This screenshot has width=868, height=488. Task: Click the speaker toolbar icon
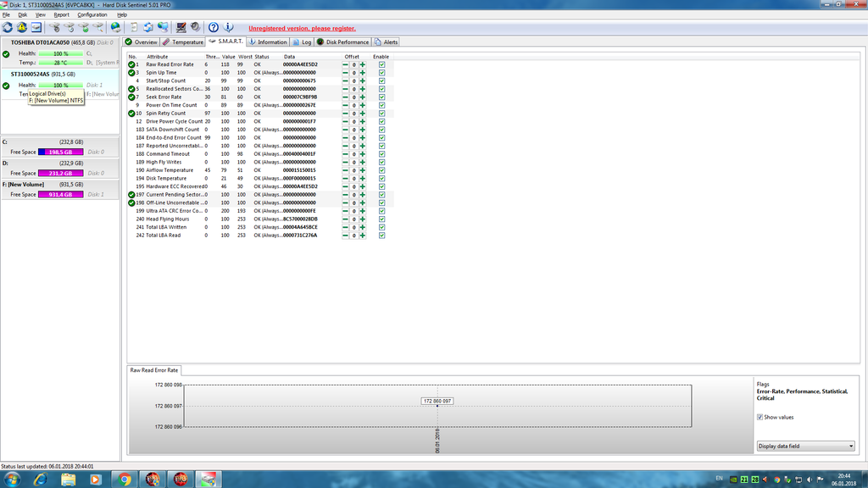click(195, 27)
